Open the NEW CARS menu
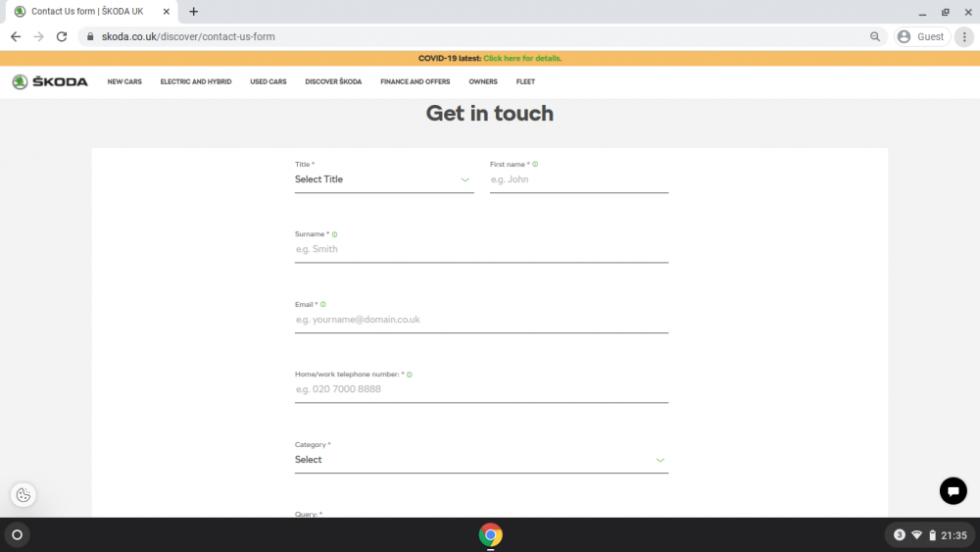980x552 pixels. pyautogui.click(x=124, y=82)
